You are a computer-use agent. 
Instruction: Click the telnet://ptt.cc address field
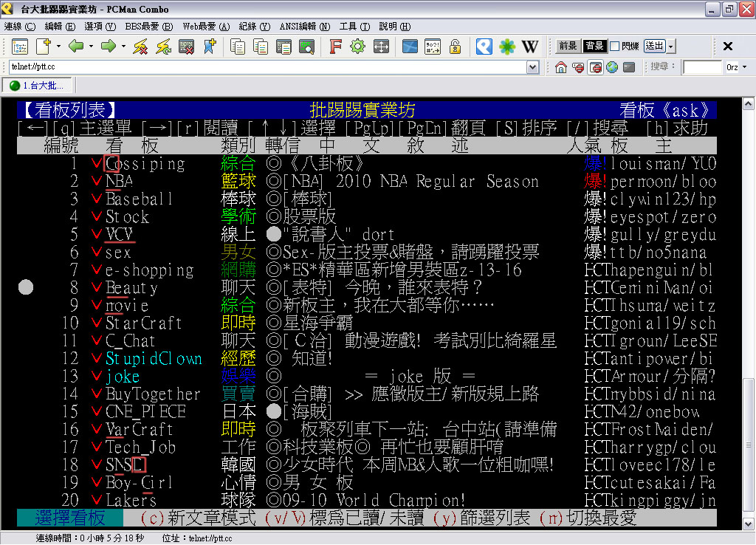(x=267, y=67)
